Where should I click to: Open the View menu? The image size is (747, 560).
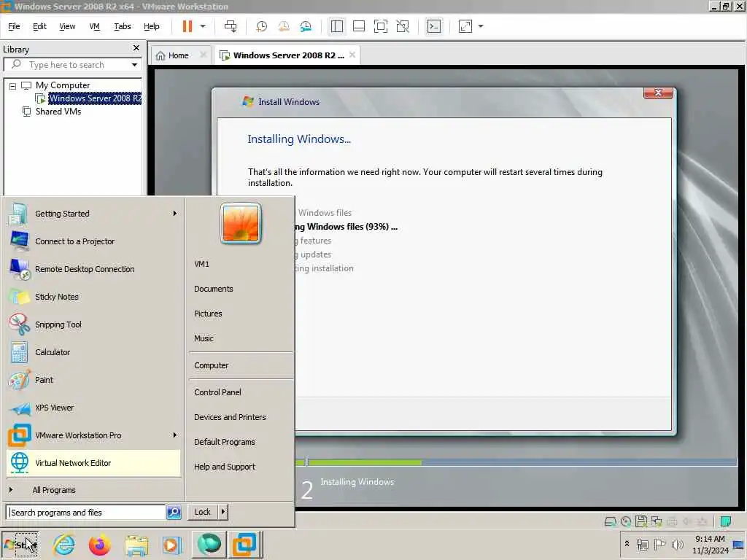click(67, 26)
